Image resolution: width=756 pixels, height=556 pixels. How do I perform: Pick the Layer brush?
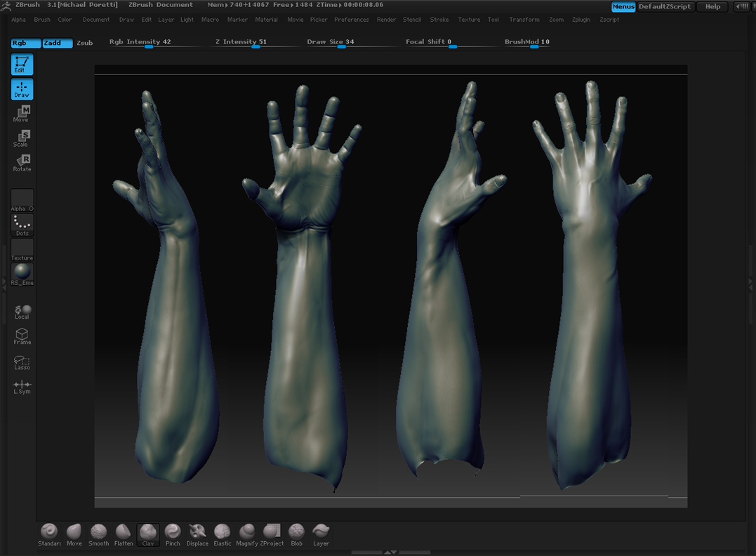pyautogui.click(x=321, y=535)
